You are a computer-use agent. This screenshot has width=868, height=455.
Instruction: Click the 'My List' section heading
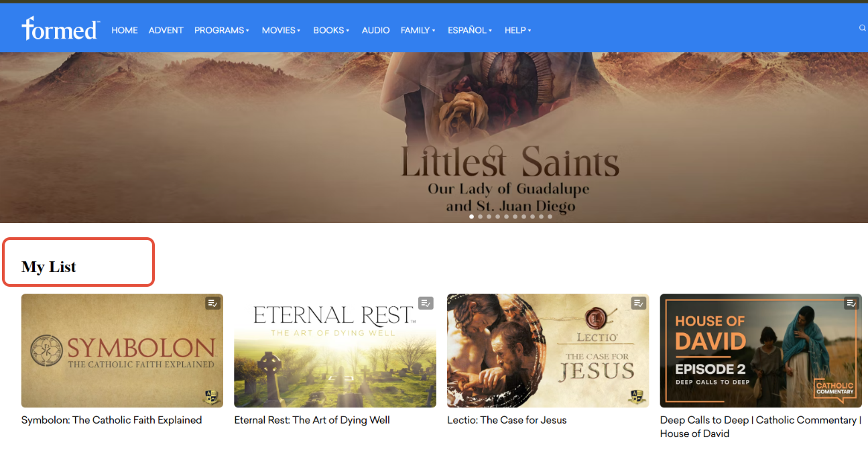pos(49,267)
